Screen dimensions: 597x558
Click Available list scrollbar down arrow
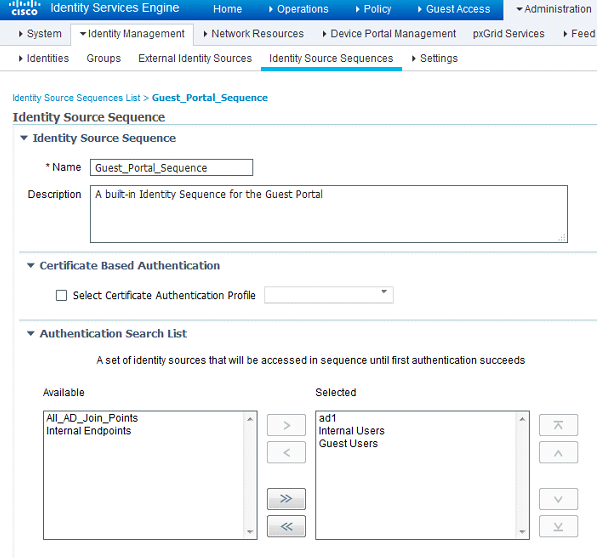[250, 532]
